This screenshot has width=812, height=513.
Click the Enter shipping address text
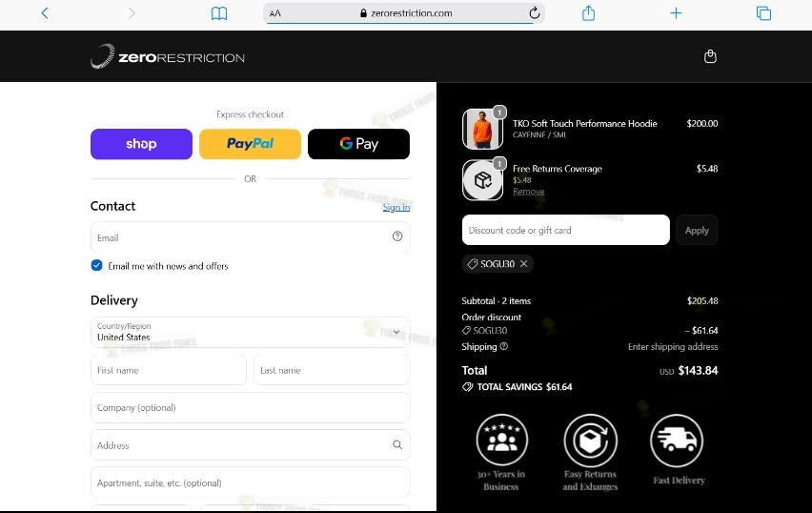click(x=673, y=347)
